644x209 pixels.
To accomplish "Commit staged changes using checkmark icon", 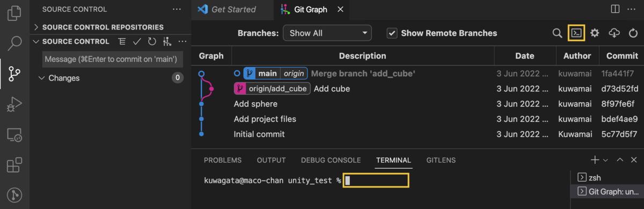I will point(137,41).
